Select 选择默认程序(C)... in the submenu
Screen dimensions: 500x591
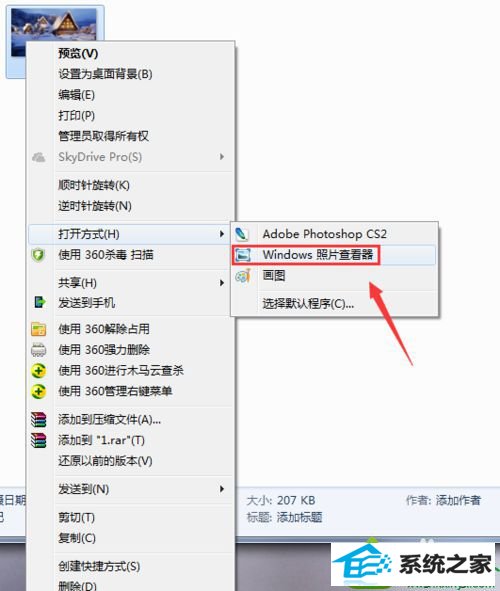(308, 303)
